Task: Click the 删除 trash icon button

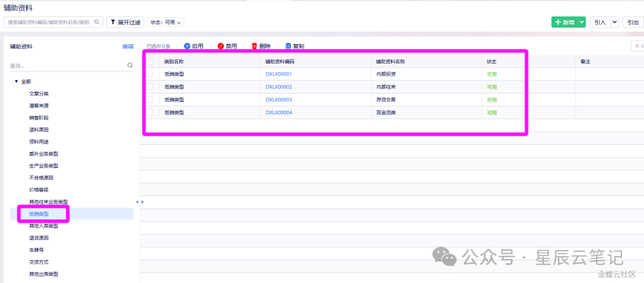Action: 255,46
